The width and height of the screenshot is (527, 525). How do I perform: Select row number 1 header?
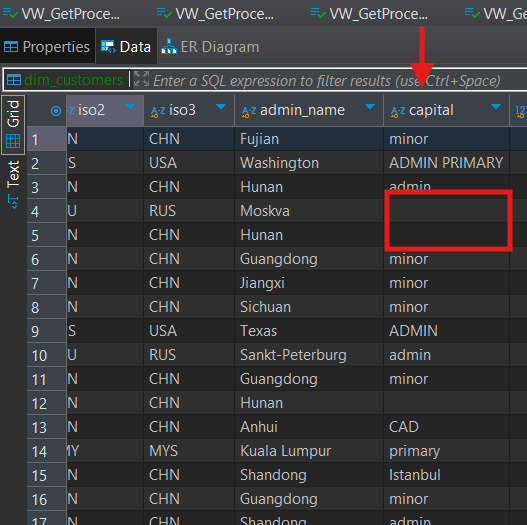click(x=46, y=139)
